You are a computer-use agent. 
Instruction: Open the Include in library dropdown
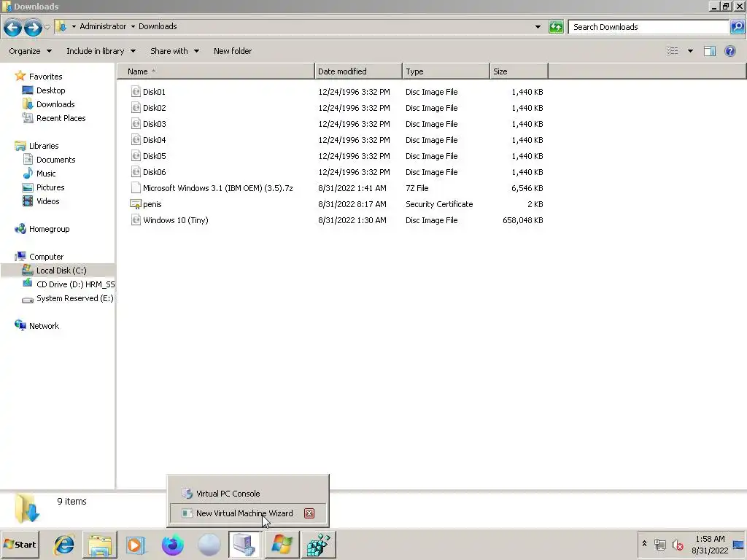(x=101, y=51)
